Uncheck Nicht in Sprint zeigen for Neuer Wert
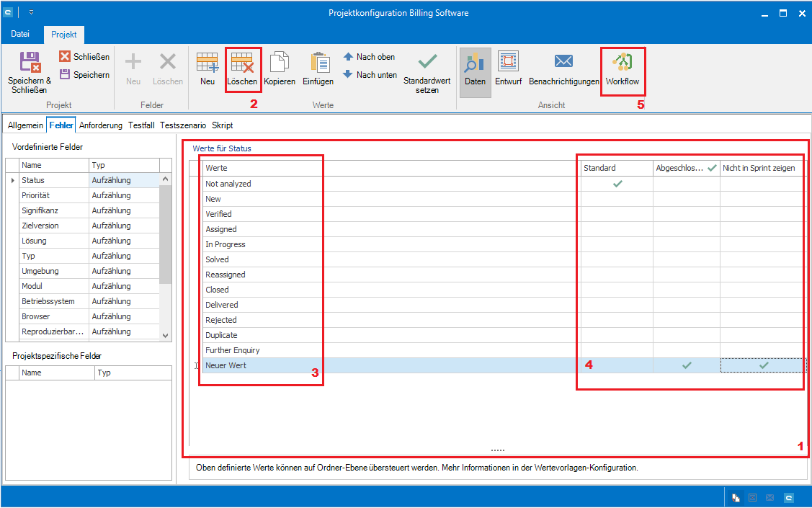812x508 pixels. 763,365
